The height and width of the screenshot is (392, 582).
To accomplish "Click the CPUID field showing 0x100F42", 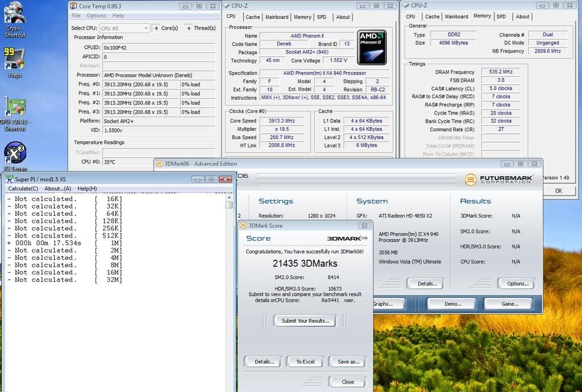I will (159, 48).
